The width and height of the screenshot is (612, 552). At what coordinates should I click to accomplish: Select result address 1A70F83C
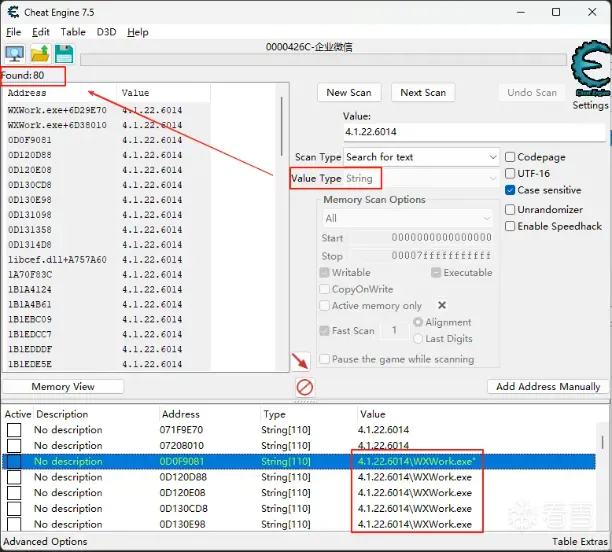coord(105,274)
